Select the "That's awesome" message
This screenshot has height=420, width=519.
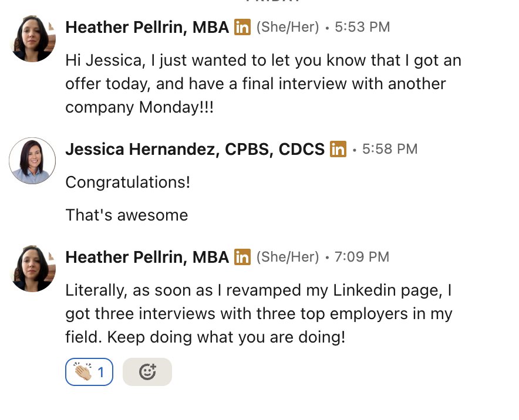126,215
